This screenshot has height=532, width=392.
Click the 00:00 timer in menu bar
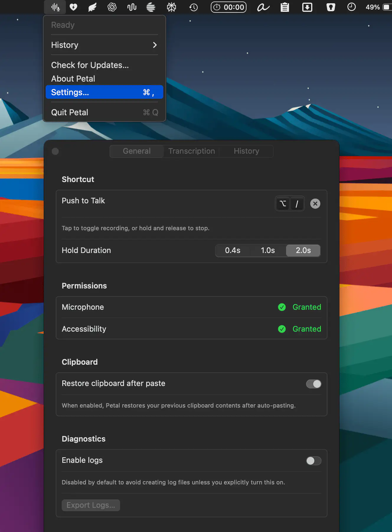(x=229, y=7)
